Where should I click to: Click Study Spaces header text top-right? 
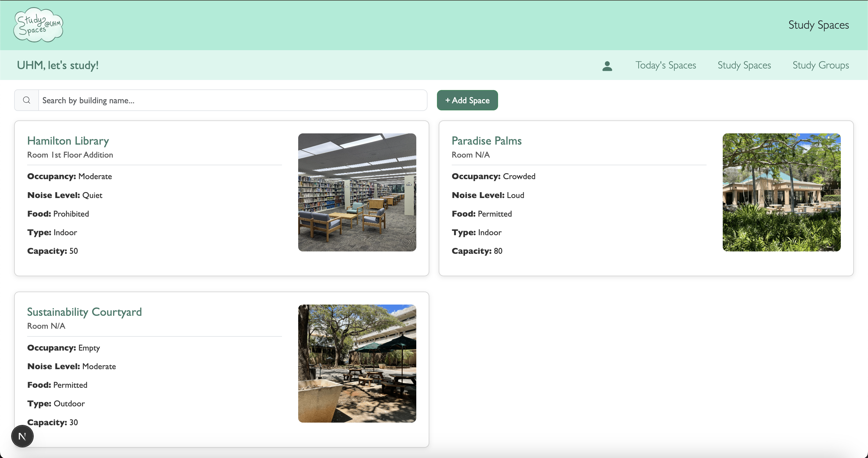tap(818, 25)
